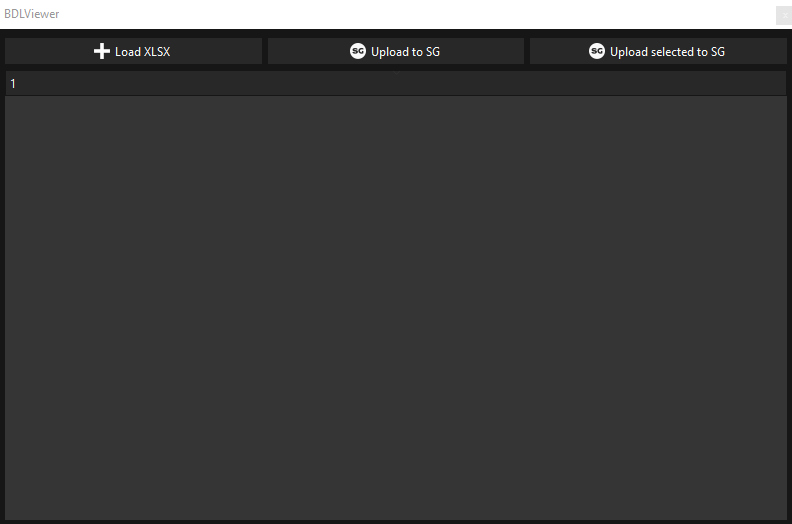The width and height of the screenshot is (792, 524).
Task: Click the "Upload selected to SG" text label
Action: (x=667, y=52)
